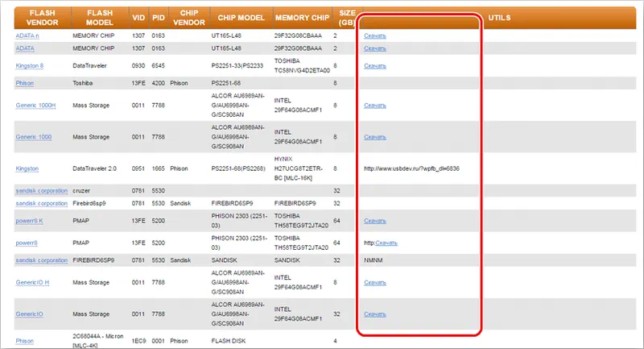This screenshot has width=644, height=349.
Task: Open sandisk corporation link in NMNM row
Action: [x=42, y=260]
